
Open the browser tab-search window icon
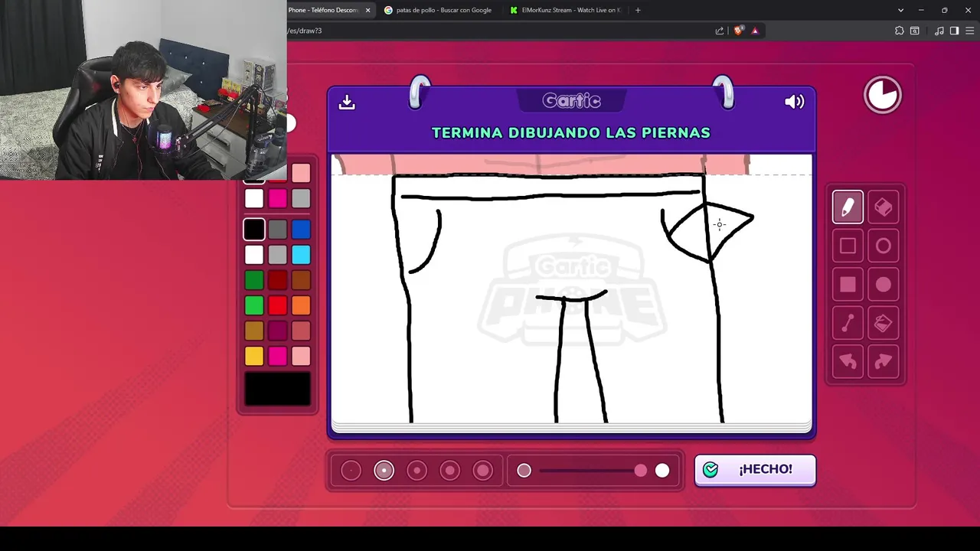coord(914,31)
